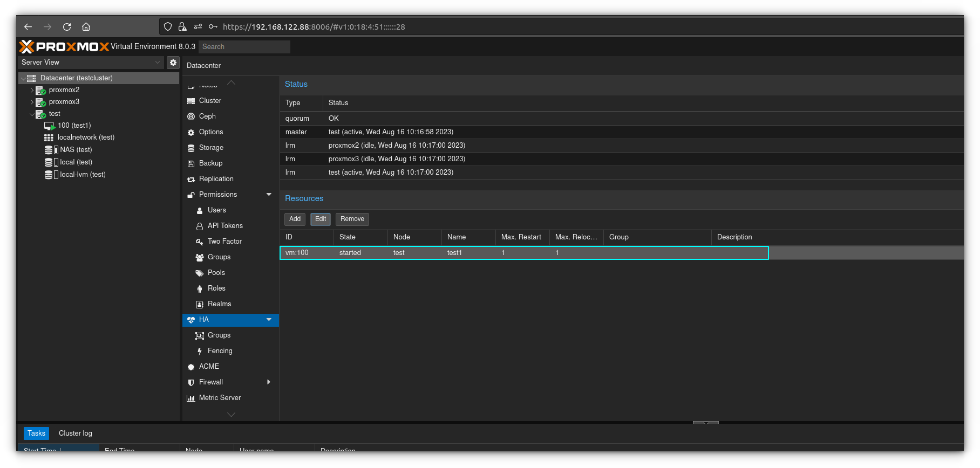Open the Server View settings gear

[173, 63]
